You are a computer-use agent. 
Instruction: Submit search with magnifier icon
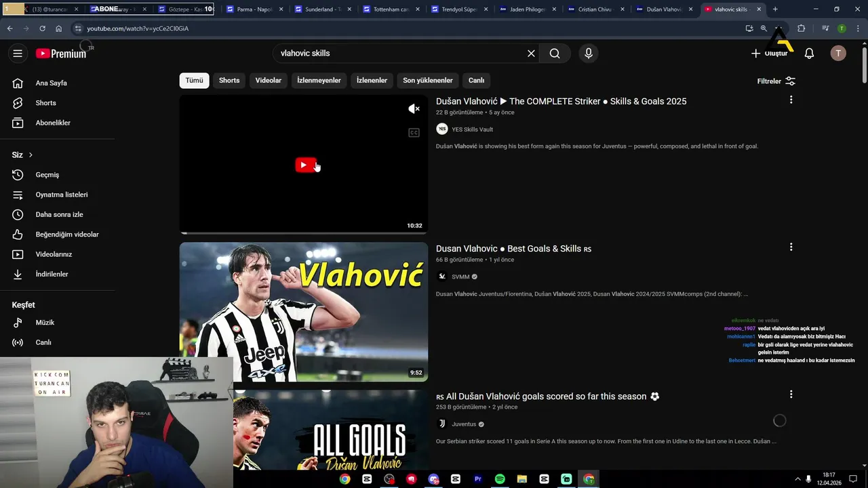555,54
